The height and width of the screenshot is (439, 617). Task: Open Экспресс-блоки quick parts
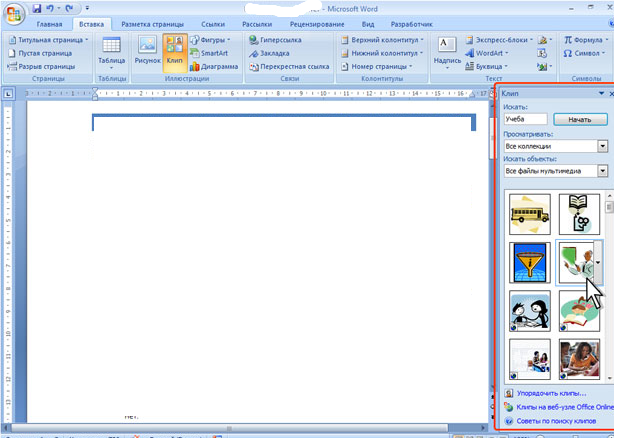(x=499, y=40)
